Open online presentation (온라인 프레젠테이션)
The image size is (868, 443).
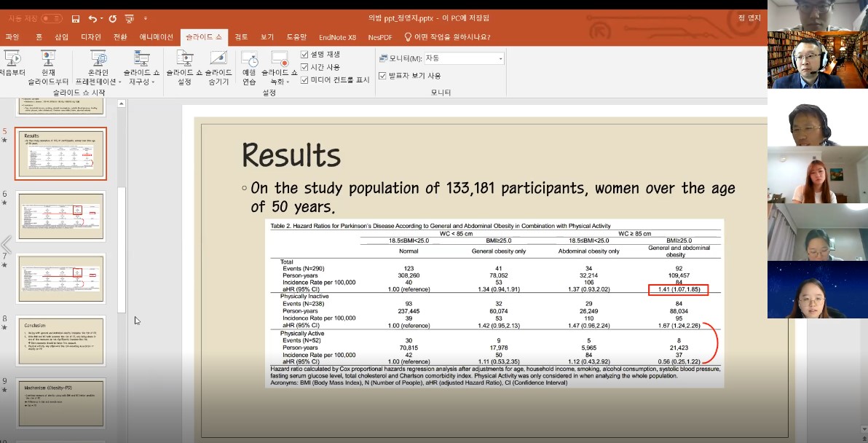coord(98,68)
